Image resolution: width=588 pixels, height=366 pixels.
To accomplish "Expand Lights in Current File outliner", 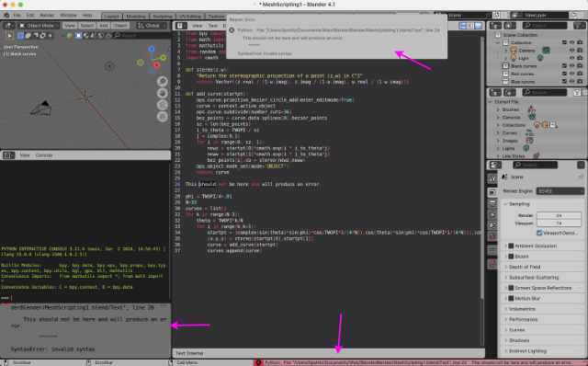I will pyautogui.click(x=498, y=149).
